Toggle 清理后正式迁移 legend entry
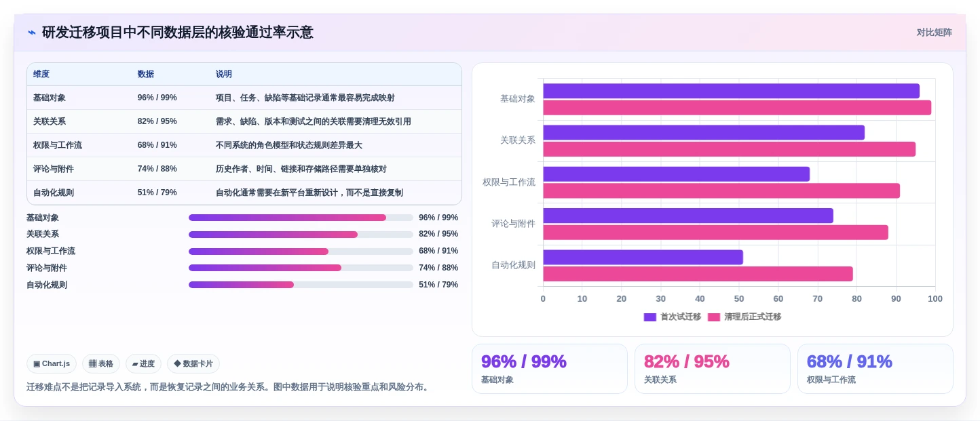Screen dimensions: 980x421 click(744, 317)
